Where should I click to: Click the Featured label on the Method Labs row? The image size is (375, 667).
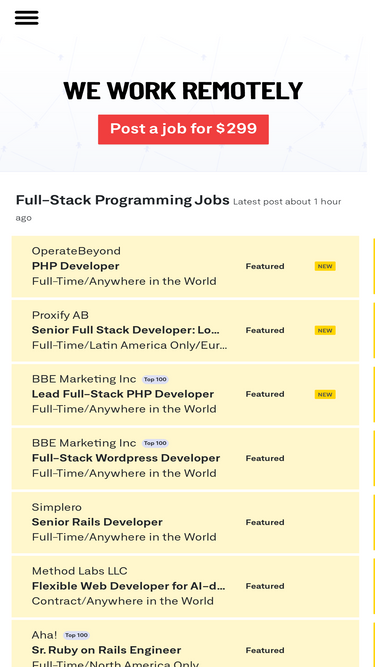[265, 586]
